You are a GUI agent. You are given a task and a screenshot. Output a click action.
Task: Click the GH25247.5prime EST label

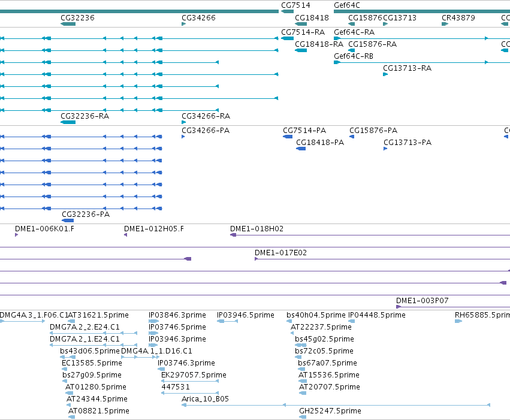[330, 411]
